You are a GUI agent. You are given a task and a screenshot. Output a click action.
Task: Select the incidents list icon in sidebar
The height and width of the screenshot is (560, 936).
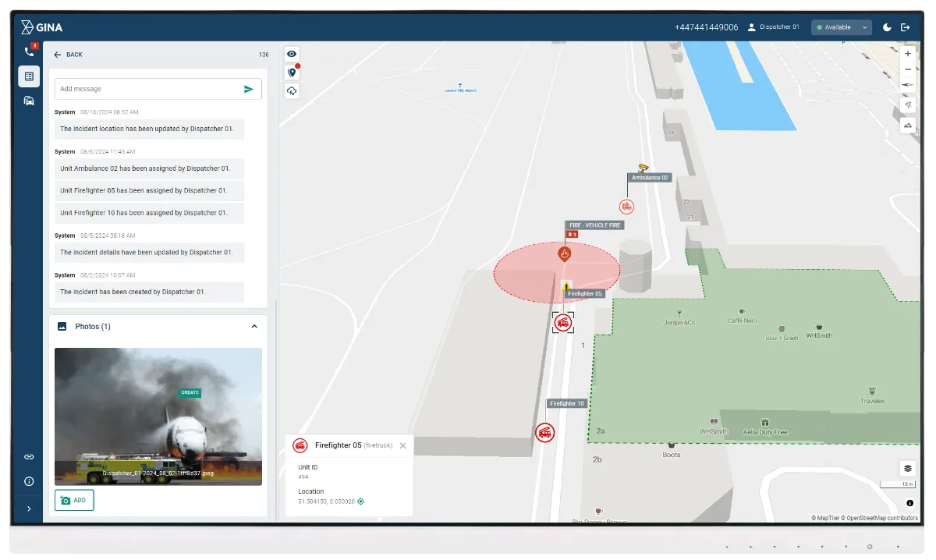tap(29, 76)
